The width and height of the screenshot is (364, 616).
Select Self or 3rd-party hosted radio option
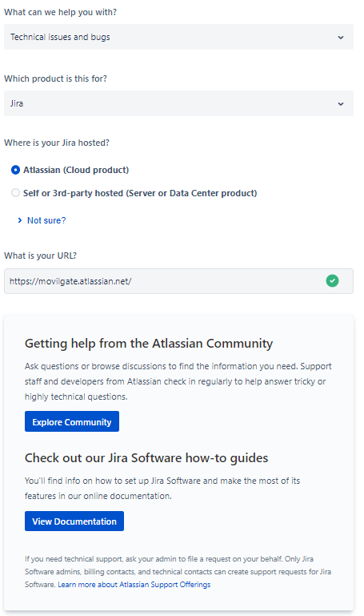(x=15, y=193)
